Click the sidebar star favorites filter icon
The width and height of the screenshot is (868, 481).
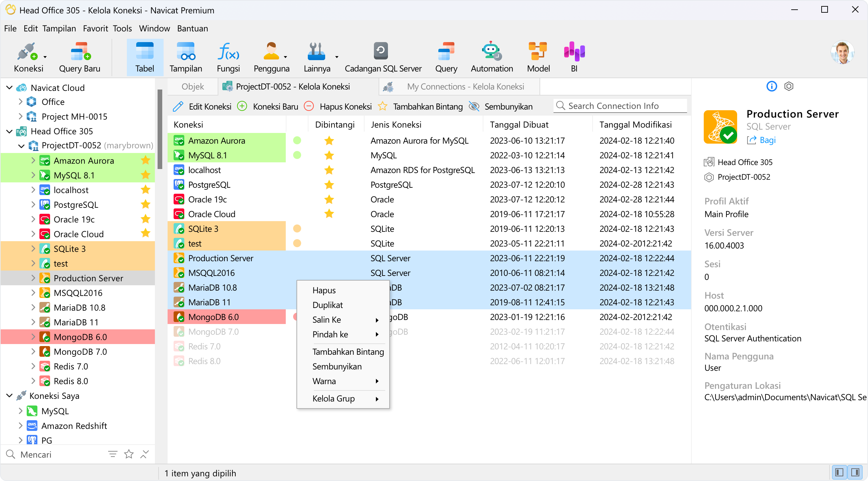[x=129, y=454]
